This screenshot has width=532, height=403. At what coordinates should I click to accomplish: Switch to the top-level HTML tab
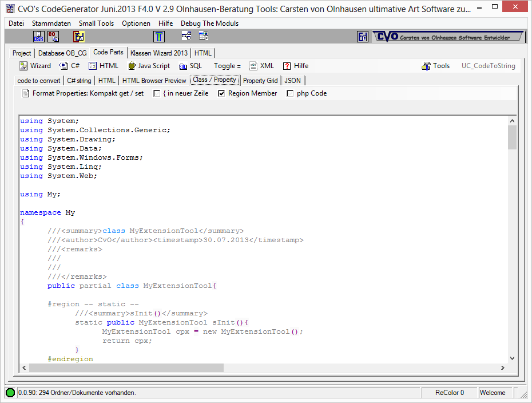(203, 53)
